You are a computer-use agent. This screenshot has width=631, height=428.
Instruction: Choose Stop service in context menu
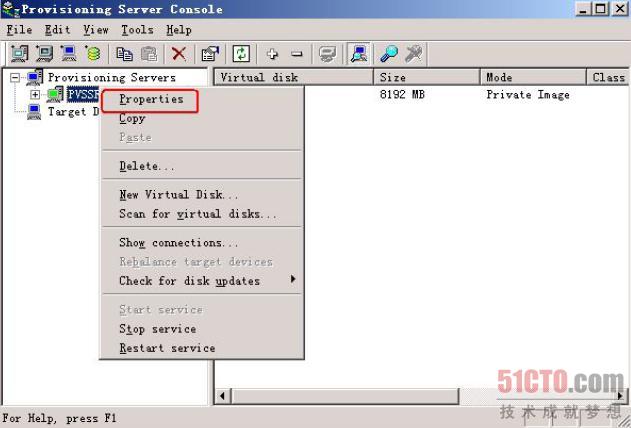click(202, 329)
